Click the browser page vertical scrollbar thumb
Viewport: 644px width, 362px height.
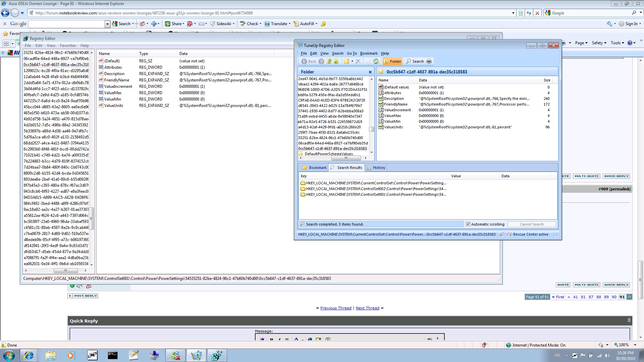click(x=640, y=280)
